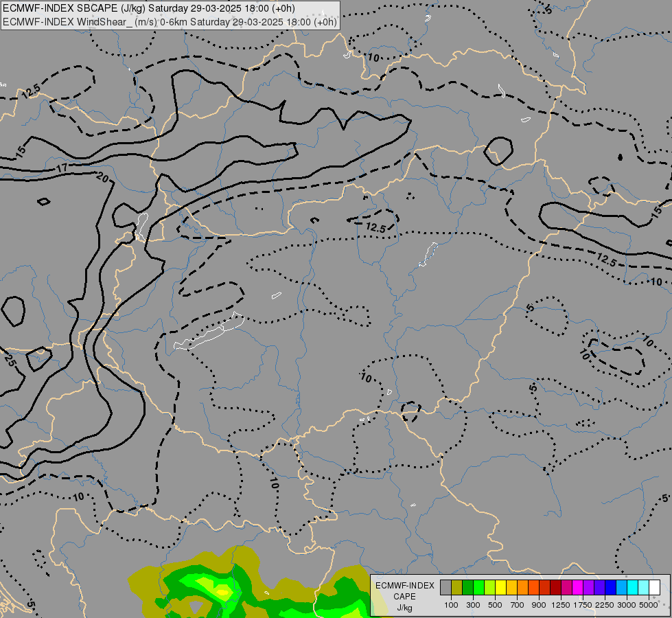The height and width of the screenshot is (618, 672).
Task: Click the olive swatch in the CAPE legend
Action: pyautogui.click(x=457, y=588)
